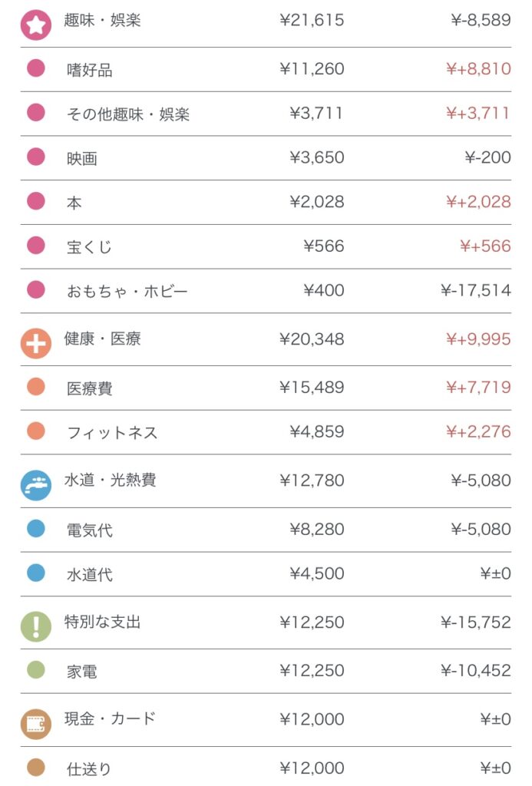Click the blue dot beside 電気代
532x786 pixels.
(x=35, y=528)
